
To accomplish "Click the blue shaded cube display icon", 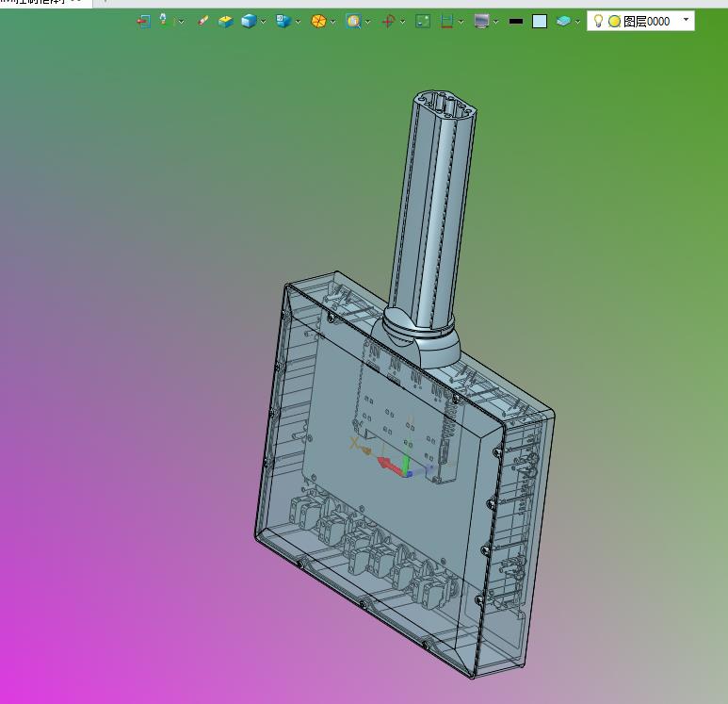I will (x=249, y=22).
